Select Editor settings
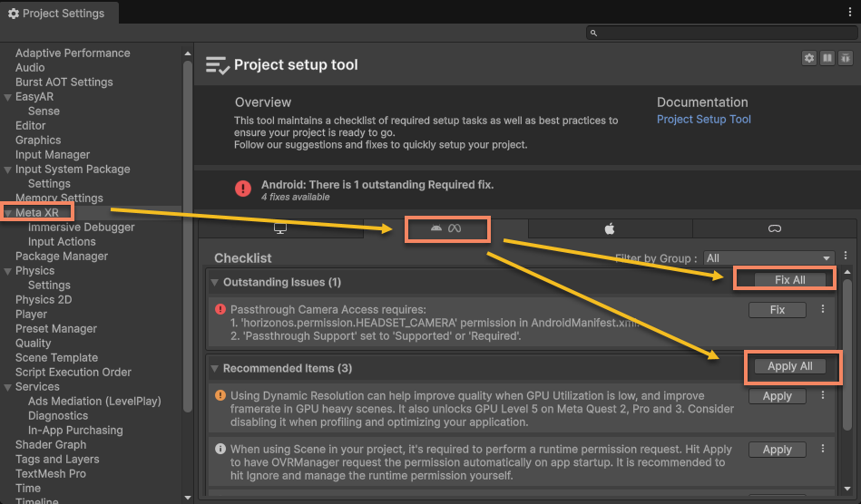Viewport: 861px width, 504px height. tap(30, 126)
